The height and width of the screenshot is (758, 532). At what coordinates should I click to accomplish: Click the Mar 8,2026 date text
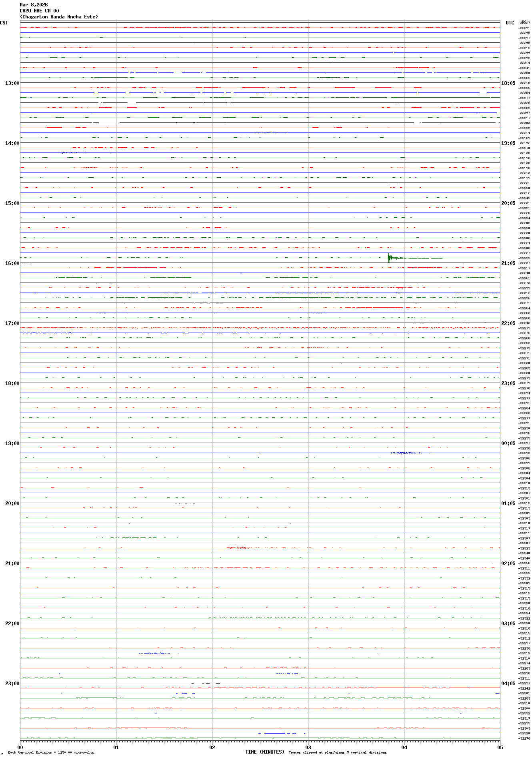pos(34,5)
